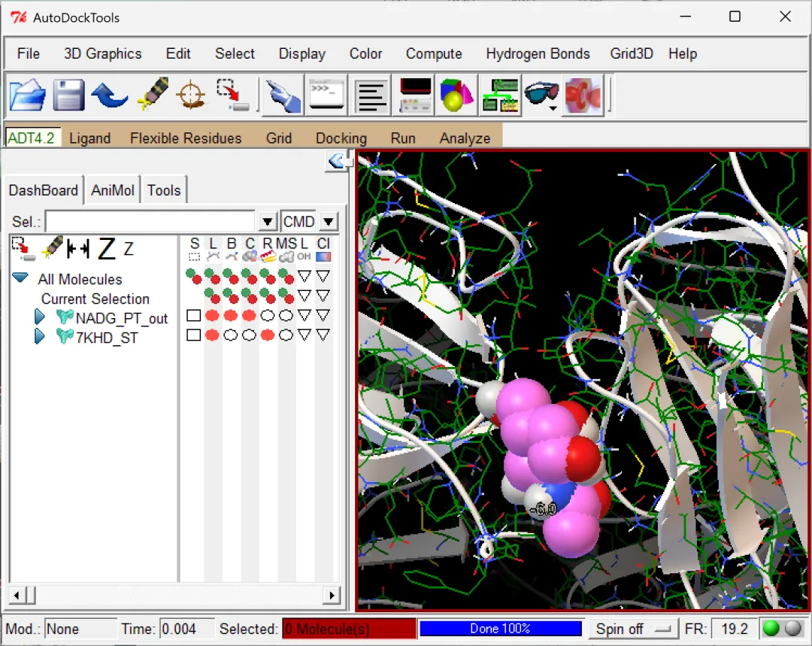Open the Compute menu

(434, 53)
